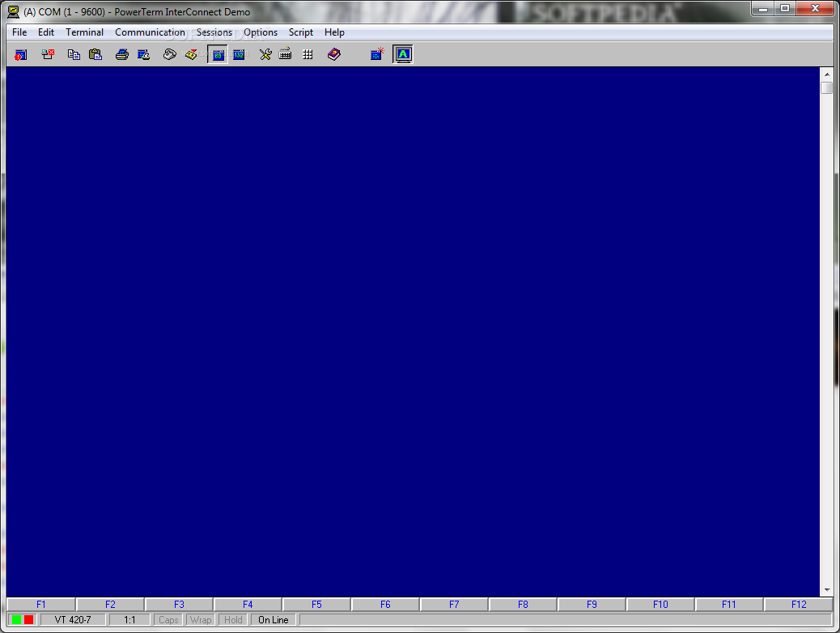
Task: Click the session A monitor icon
Action: coord(403,54)
